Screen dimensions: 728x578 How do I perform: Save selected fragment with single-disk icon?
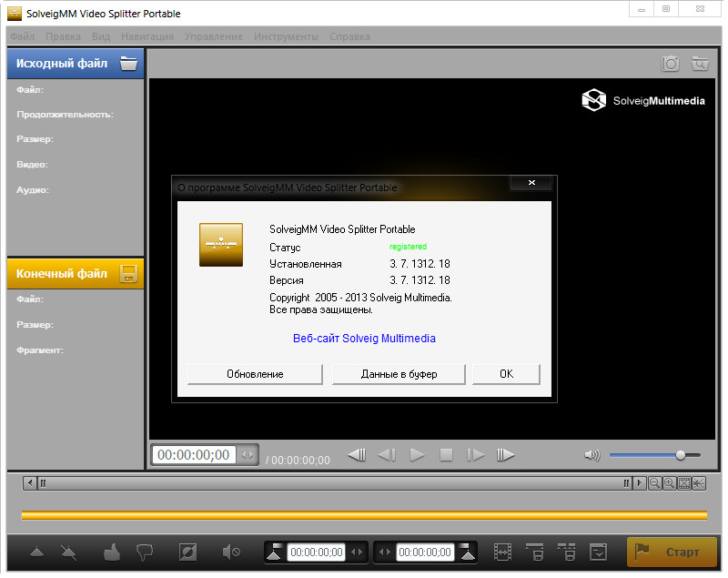tap(535, 552)
